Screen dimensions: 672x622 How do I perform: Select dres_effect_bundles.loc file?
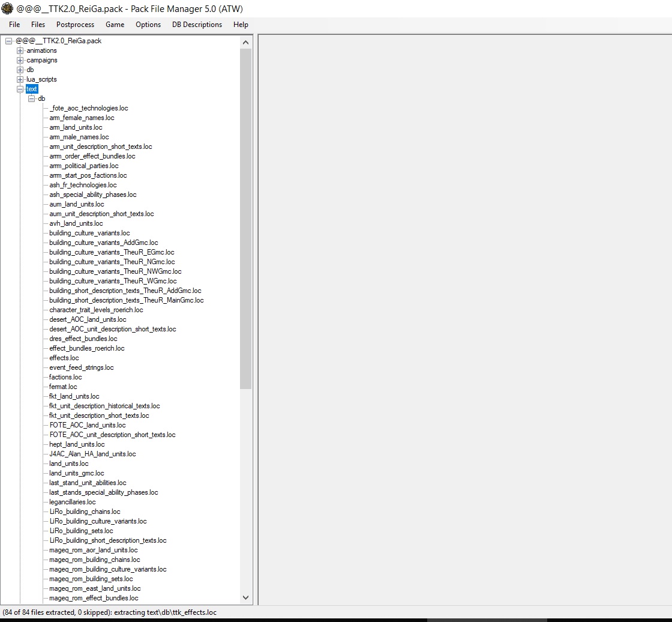tap(83, 339)
